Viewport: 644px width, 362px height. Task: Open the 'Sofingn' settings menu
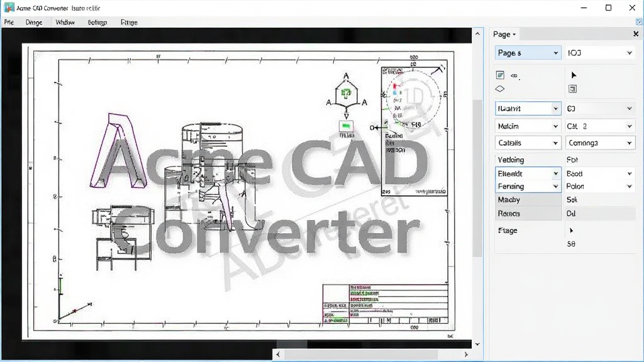point(97,22)
